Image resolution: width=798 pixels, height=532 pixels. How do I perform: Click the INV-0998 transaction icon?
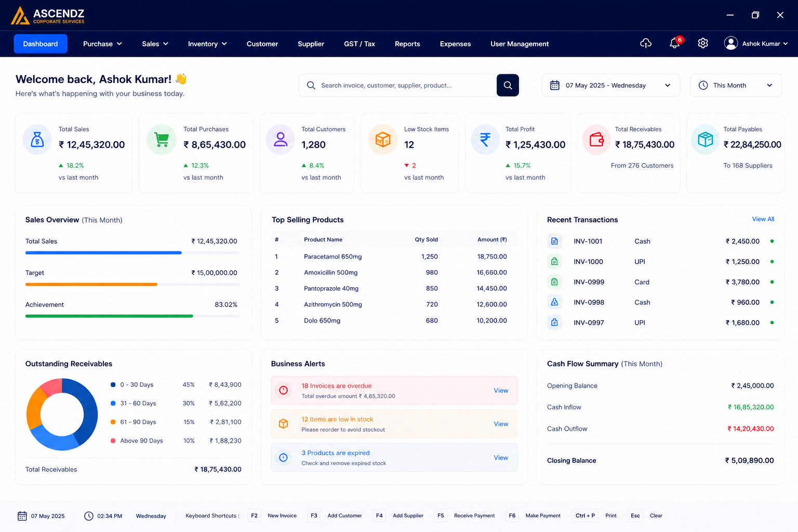pos(554,302)
